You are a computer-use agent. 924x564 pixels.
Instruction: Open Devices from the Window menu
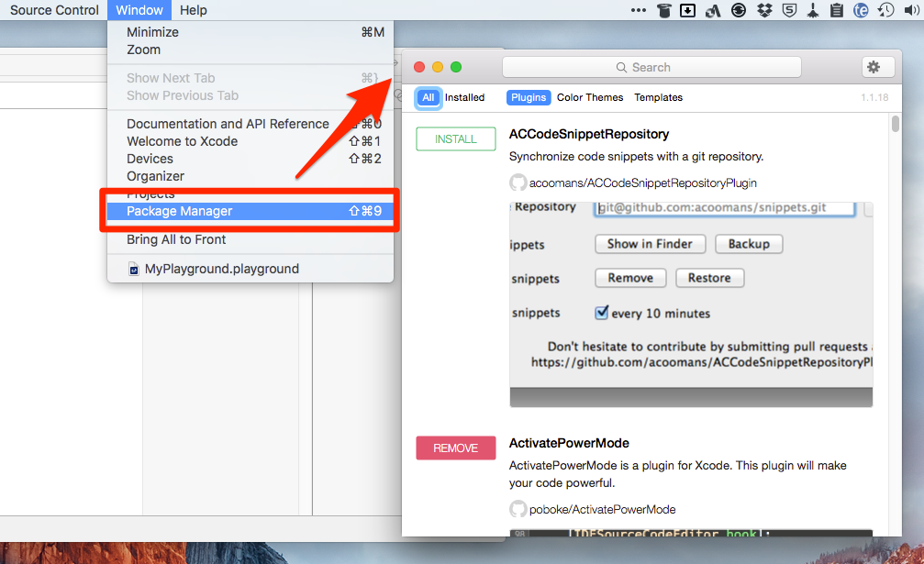pos(250,159)
